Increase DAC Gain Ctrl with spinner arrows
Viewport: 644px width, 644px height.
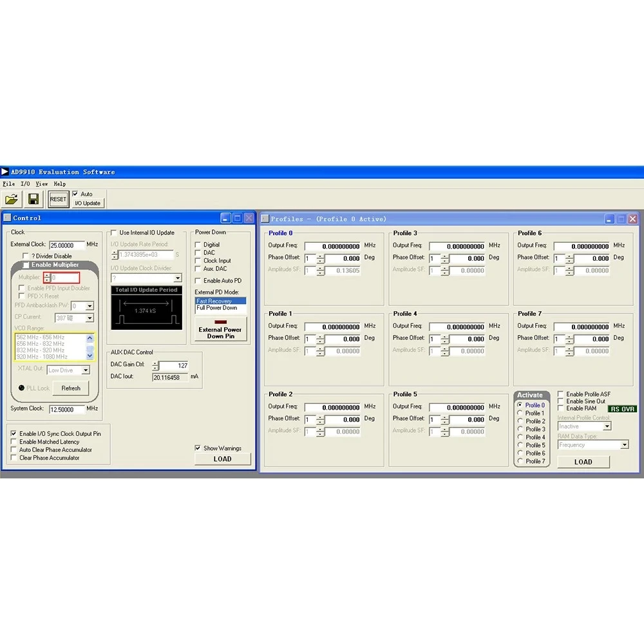pos(155,363)
